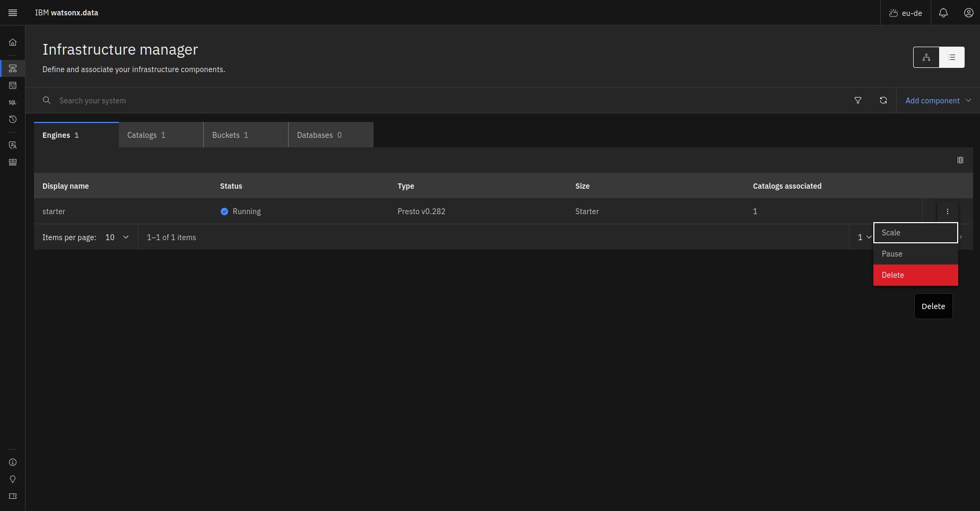Open Access control sidebar icon

pyautogui.click(x=13, y=145)
